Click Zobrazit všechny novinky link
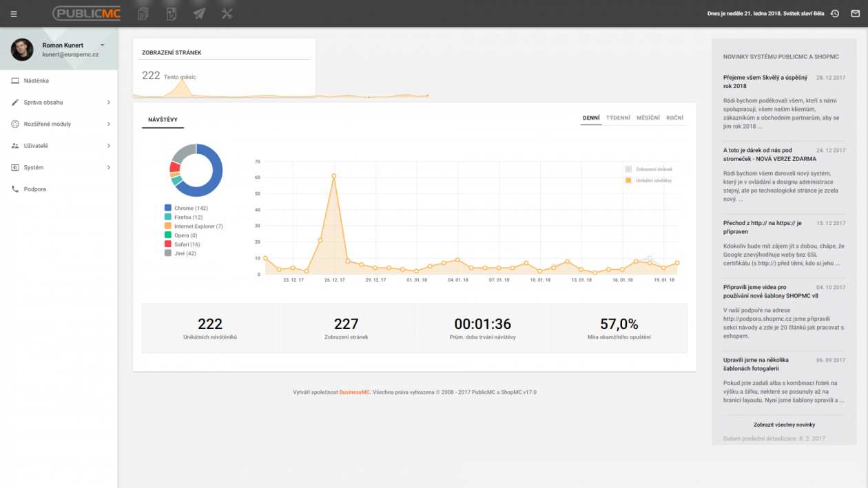Image resolution: width=868 pixels, height=488 pixels. [784, 425]
